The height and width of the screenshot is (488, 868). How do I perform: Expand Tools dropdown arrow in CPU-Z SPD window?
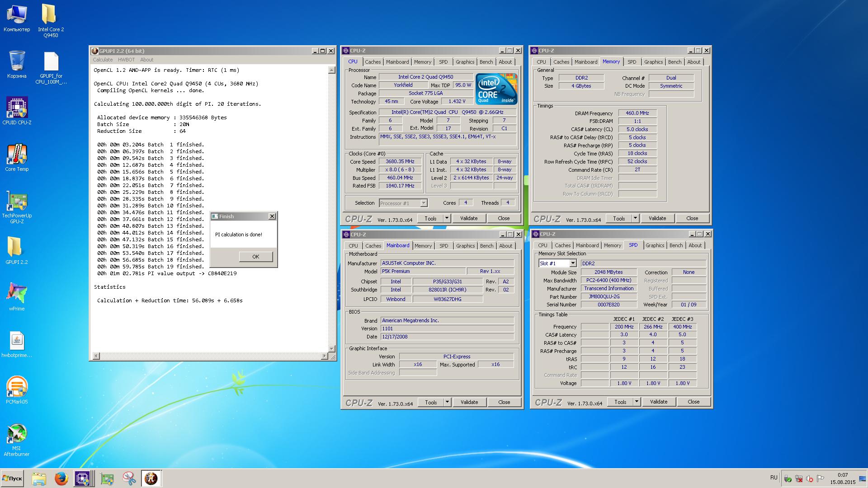637,402
